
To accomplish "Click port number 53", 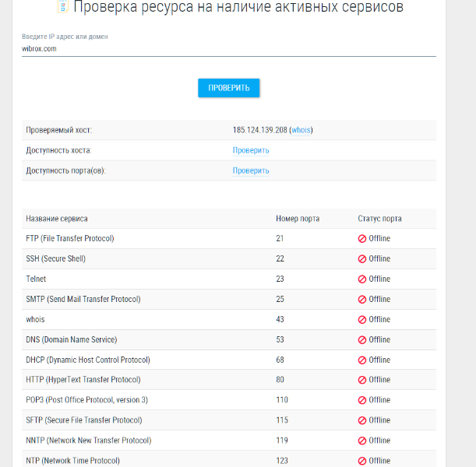I will [x=280, y=339].
